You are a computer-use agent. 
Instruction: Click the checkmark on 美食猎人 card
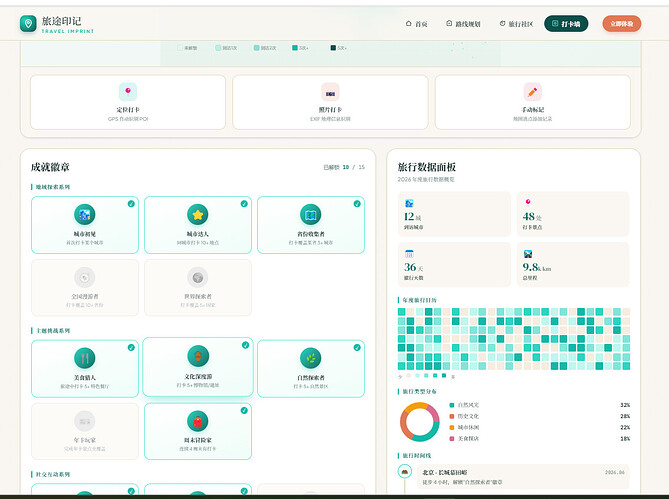pos(131,348)
